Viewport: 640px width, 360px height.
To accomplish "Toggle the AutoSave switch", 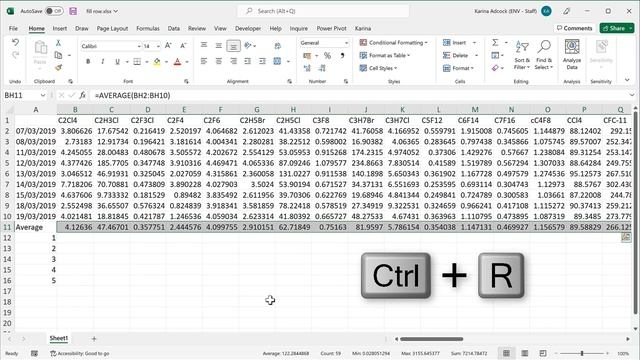I will pyautogui.click(x=54, y=11).
